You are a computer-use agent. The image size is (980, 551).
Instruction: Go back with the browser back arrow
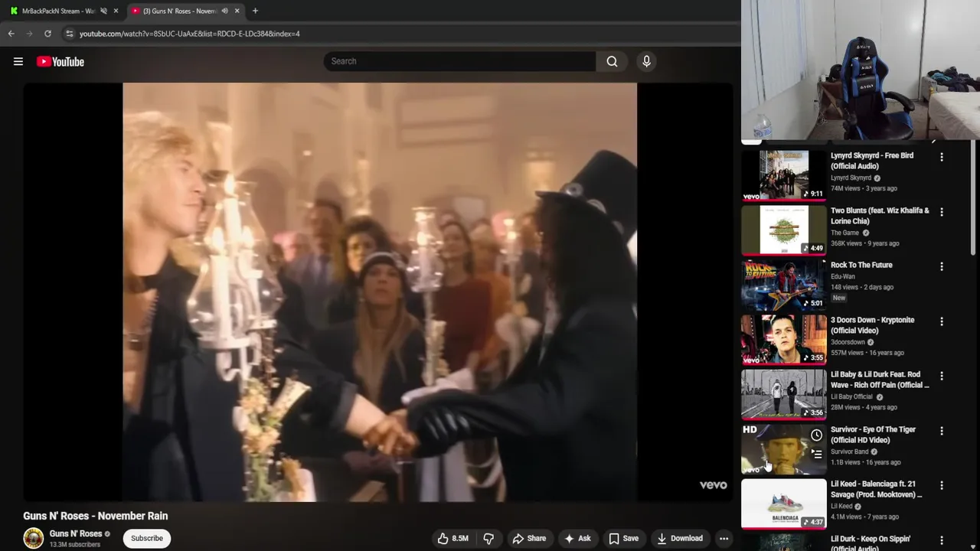[x=11, y=34]
